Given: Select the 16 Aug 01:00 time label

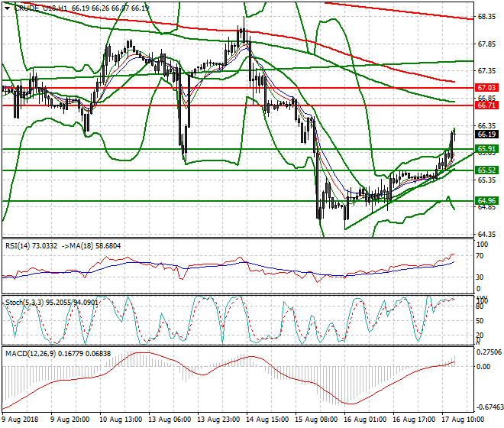Looking at the screenshot, I should 365,420.
